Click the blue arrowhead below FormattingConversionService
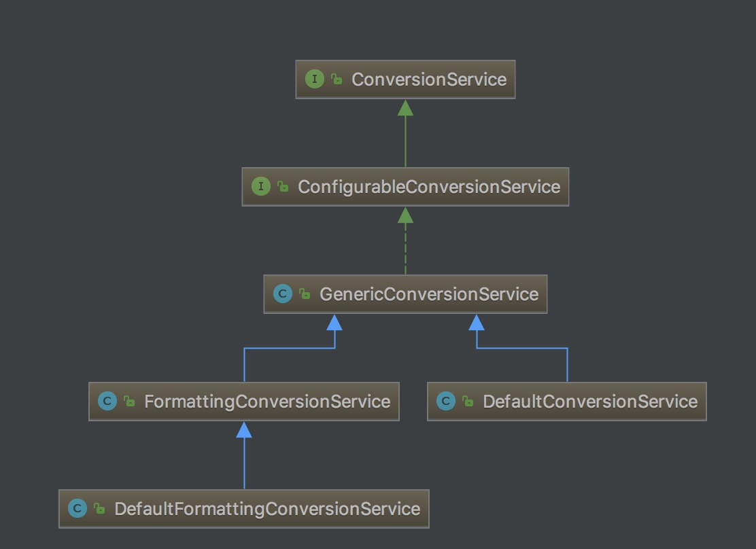 point(244,429)
